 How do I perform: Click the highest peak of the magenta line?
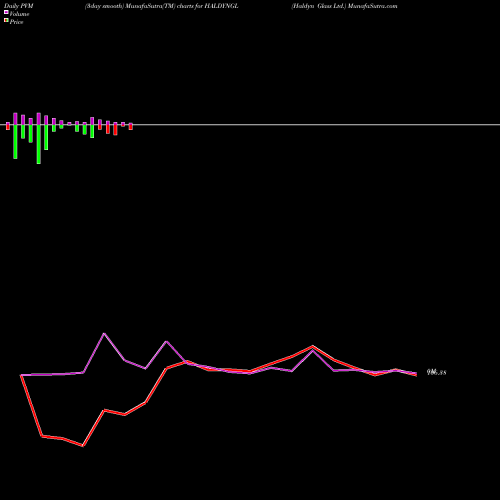104,333
